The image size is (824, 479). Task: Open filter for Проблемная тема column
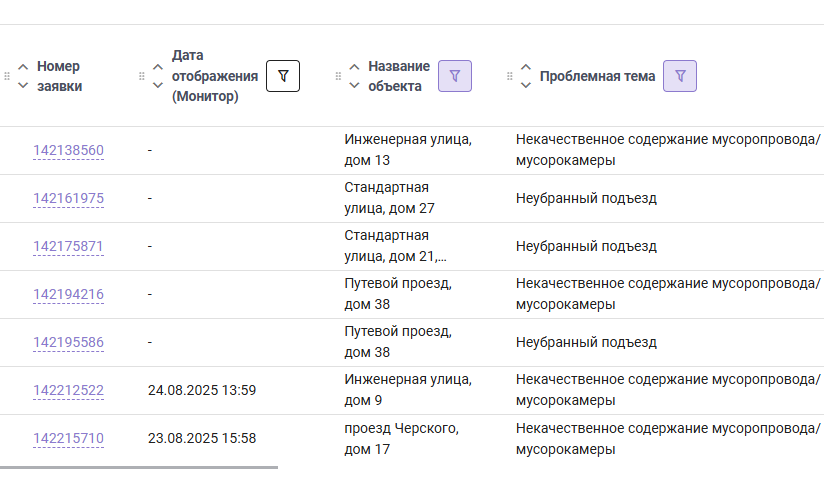coord(680,76)
